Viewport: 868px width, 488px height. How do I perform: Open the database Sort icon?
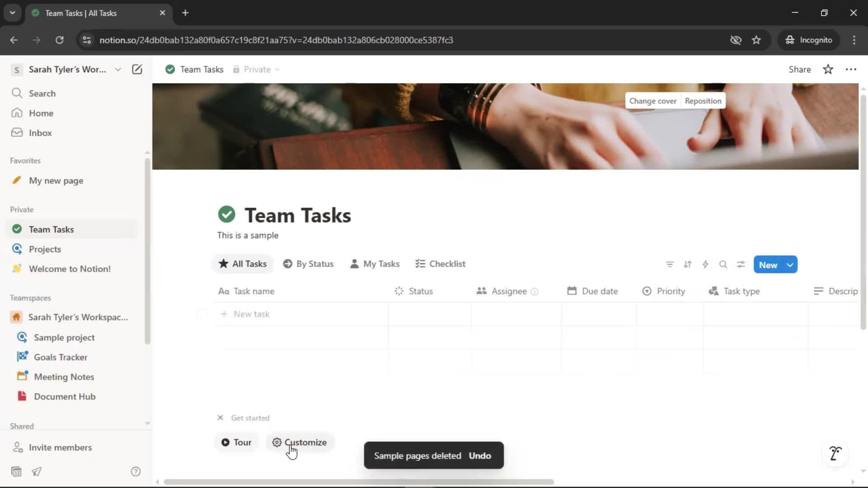[x=688, y=264]
